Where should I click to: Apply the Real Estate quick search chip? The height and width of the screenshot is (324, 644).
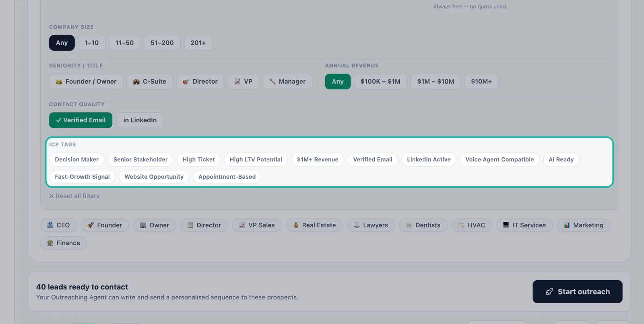(314, 225)
